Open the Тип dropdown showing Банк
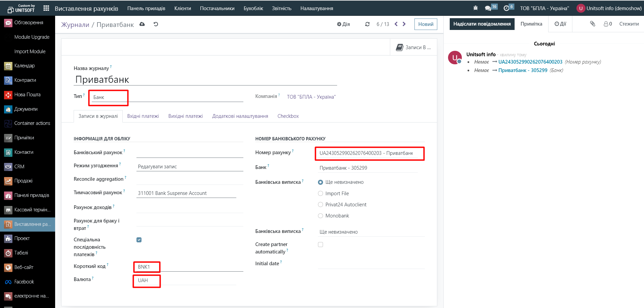Viewport: 644px width, 308px height. (167, 97)
